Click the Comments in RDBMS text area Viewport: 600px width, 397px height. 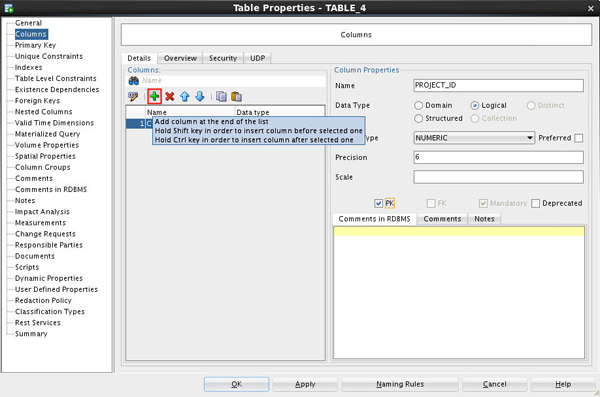coord(459,292)
